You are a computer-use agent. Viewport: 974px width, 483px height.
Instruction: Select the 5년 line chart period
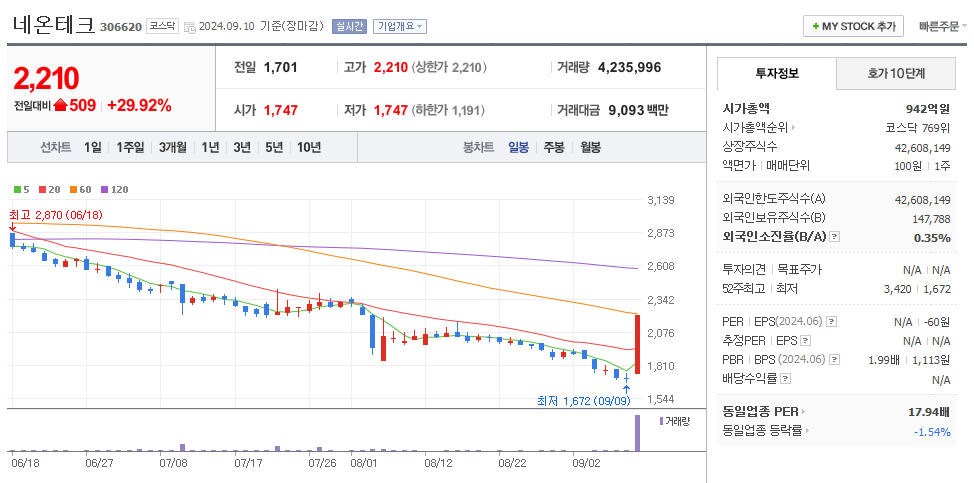coord(273,147)
